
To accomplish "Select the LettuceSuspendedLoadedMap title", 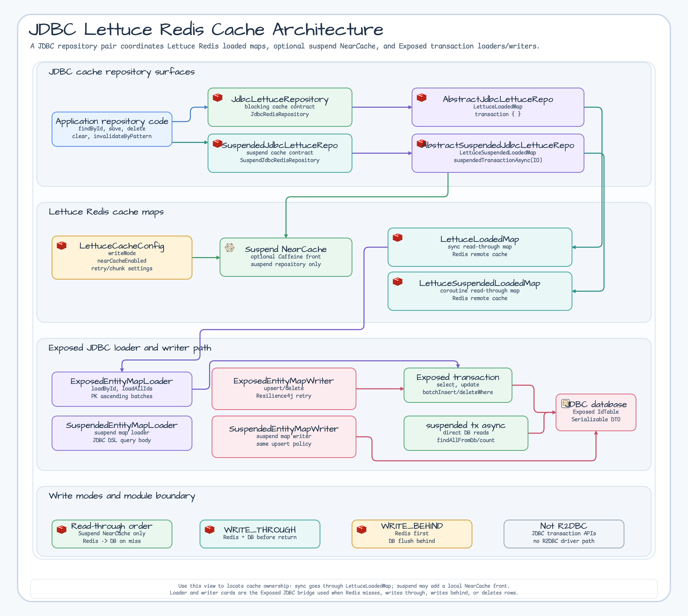I will point(480,283).
